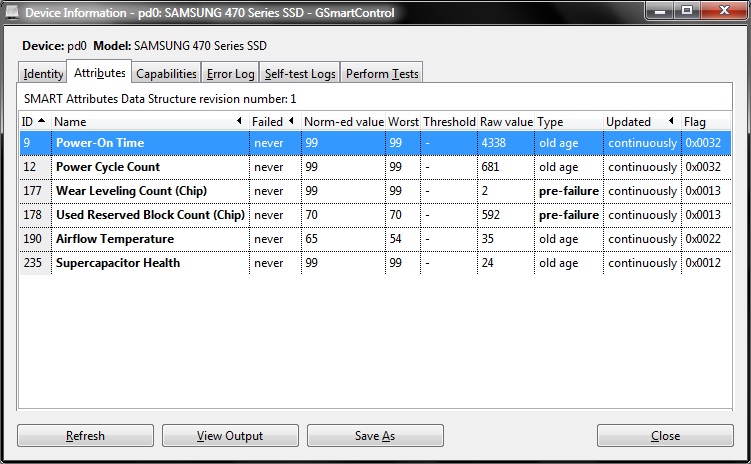Switch to Self-test Logs tab
Viewport: 751px width, 464px height.
coord(300,73)
